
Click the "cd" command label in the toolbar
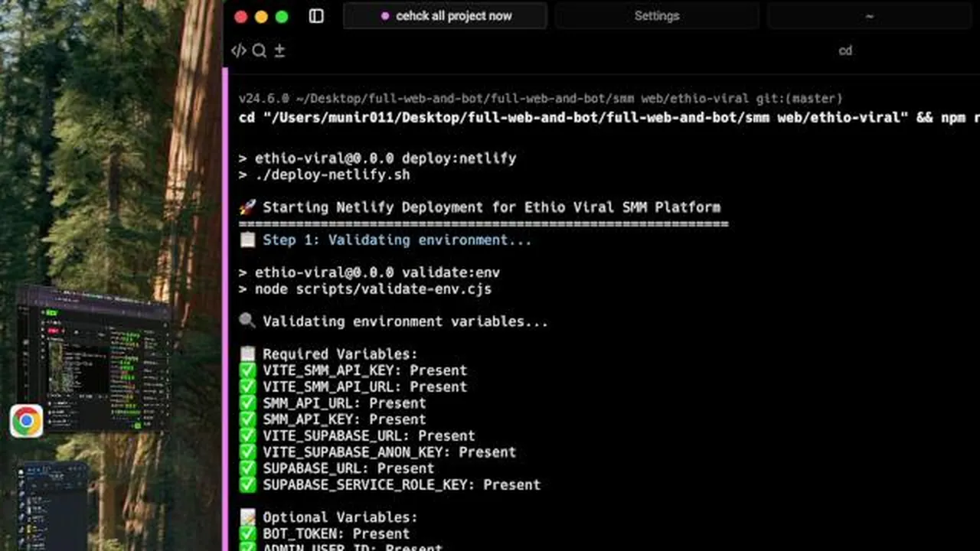pos(845,51)
